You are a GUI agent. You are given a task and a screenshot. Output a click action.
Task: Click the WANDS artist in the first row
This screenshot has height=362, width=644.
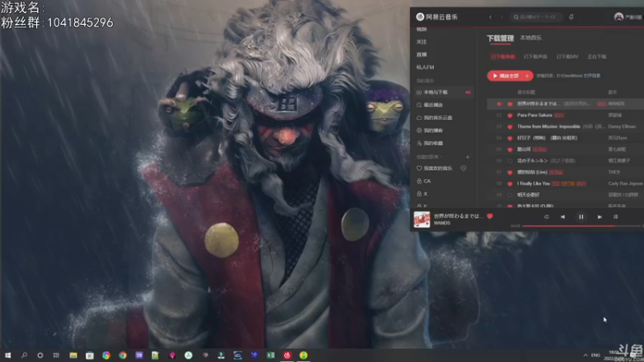click(616, 104)
